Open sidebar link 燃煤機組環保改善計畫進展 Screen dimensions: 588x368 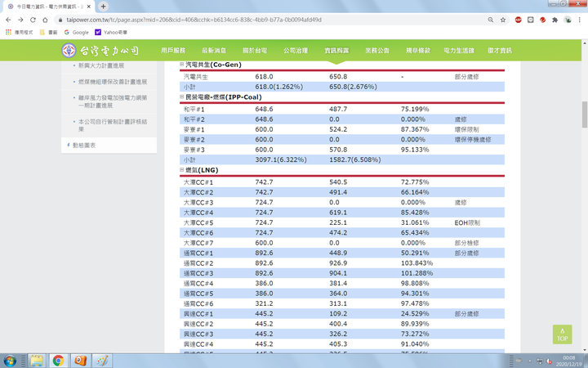point(113,82)
